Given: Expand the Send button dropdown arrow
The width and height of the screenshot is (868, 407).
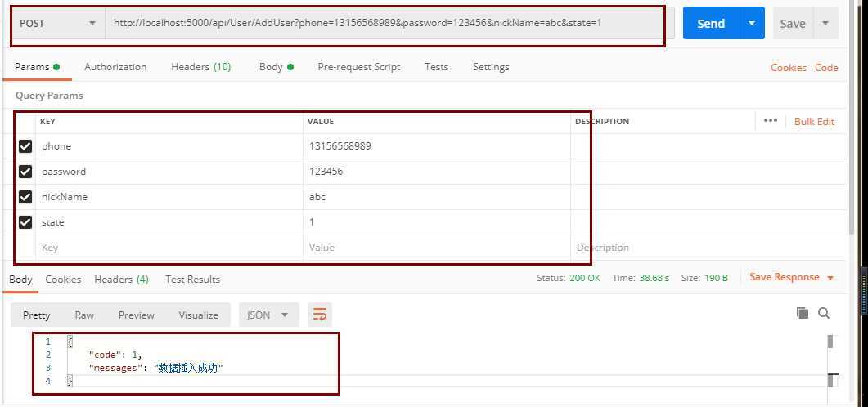Looking at the screenshot, I should (x=752, y=23).
